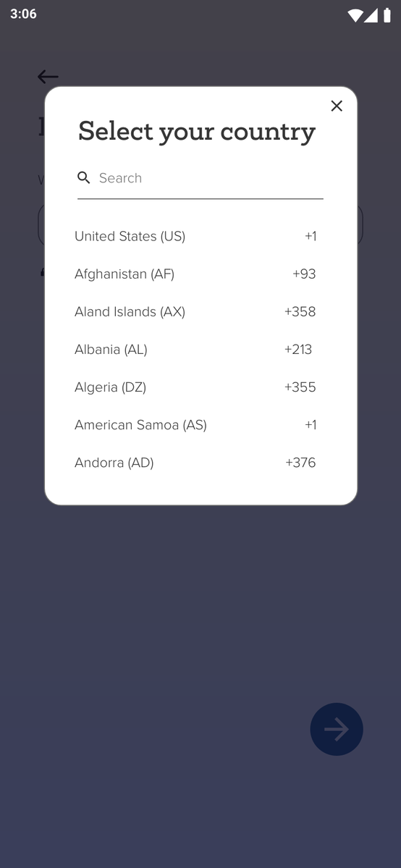
Task: Tap the cellular signal icon
Action: [x=371, y=15]
